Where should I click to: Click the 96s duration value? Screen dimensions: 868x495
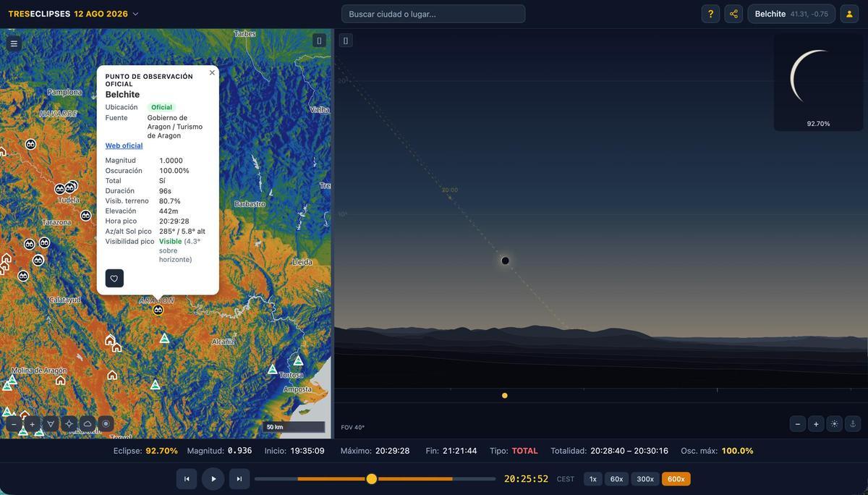165,191
